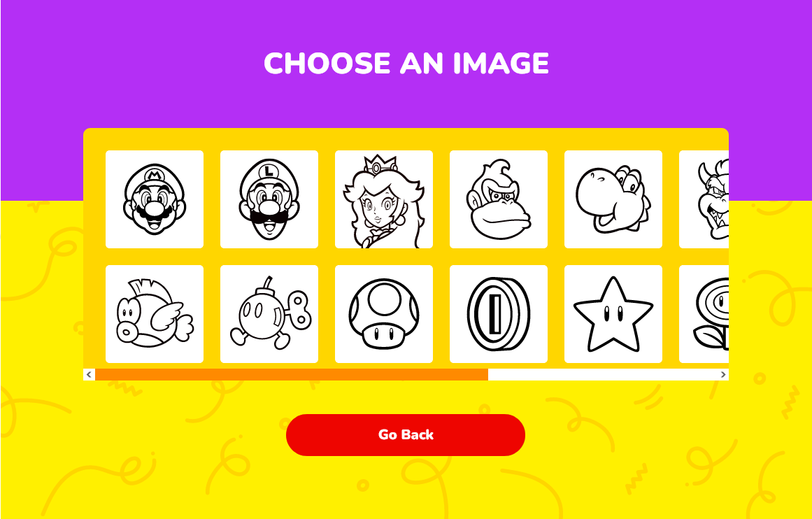
Task: Click Mario's cap M emblem
Action: [155, 172]
